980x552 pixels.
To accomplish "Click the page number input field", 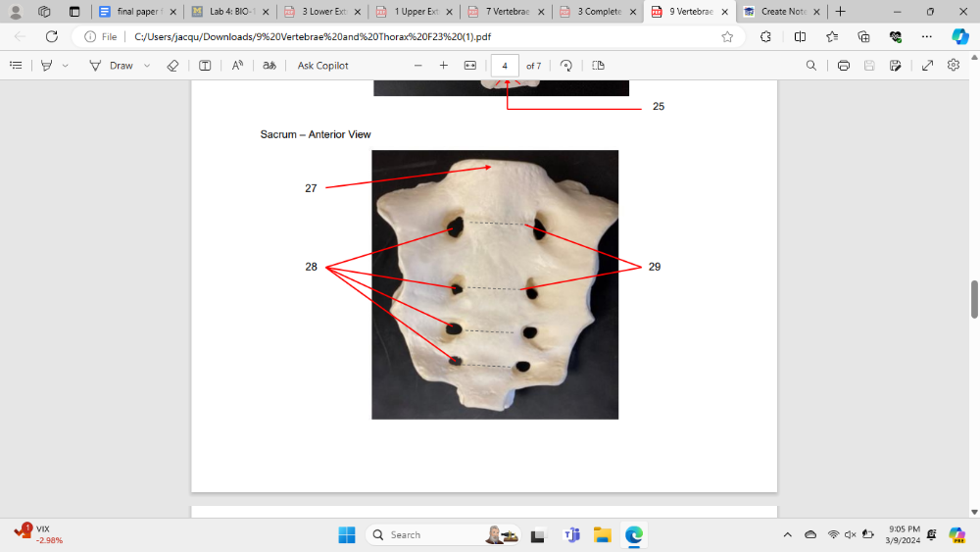I will pos(505,66).
